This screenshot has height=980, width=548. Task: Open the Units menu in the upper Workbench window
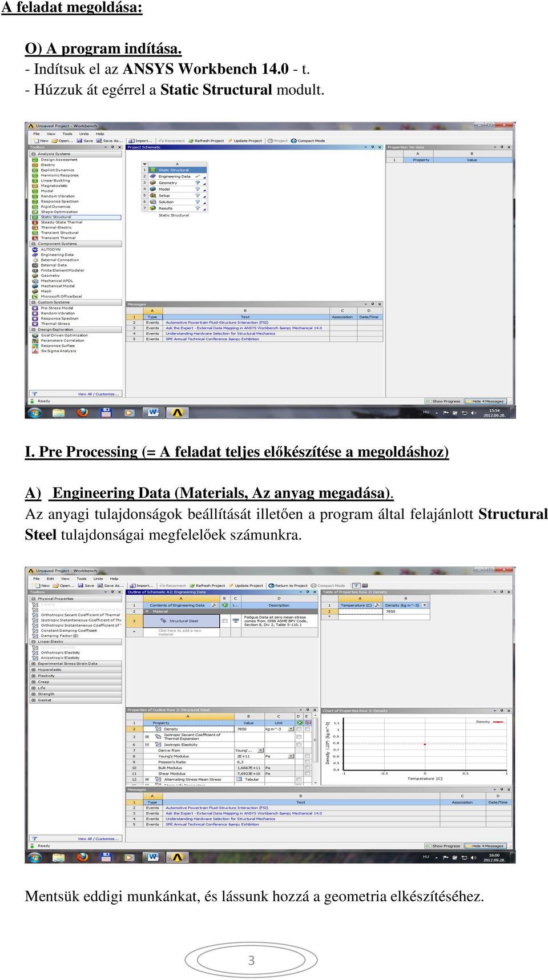(x=84, y=134)
